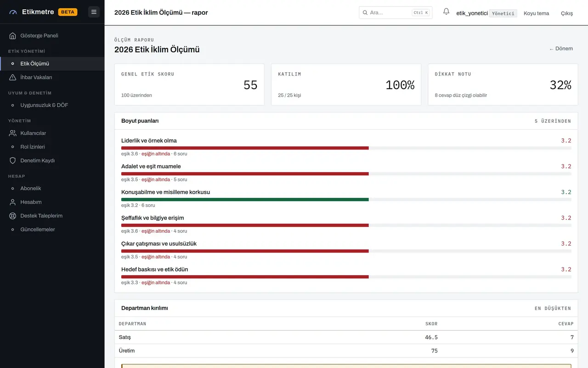Focus the Ara... search field
The width and height of the screenshot is (588, 368).
(x=396, y=12)
